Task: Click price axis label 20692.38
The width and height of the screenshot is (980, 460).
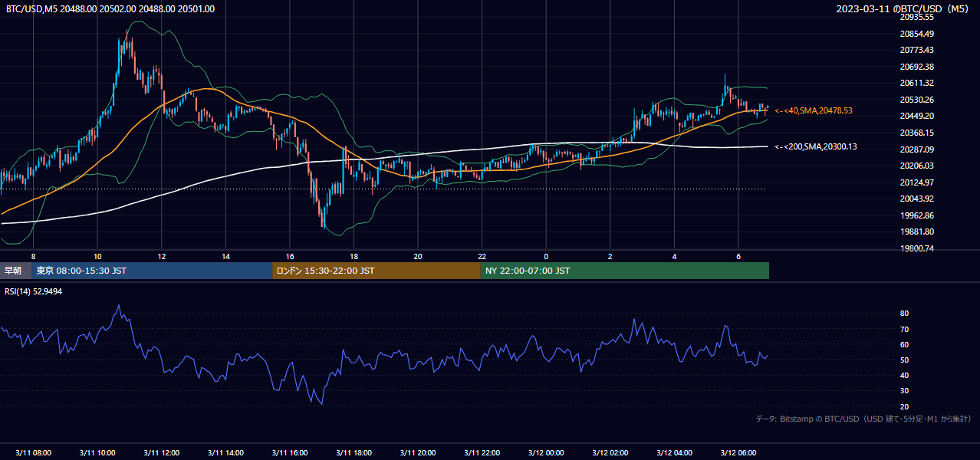Action: pyautogui.click(x=916, y=67)
